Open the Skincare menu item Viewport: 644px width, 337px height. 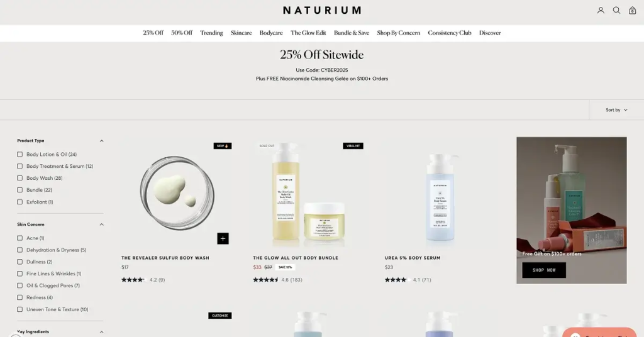[241, 33]
